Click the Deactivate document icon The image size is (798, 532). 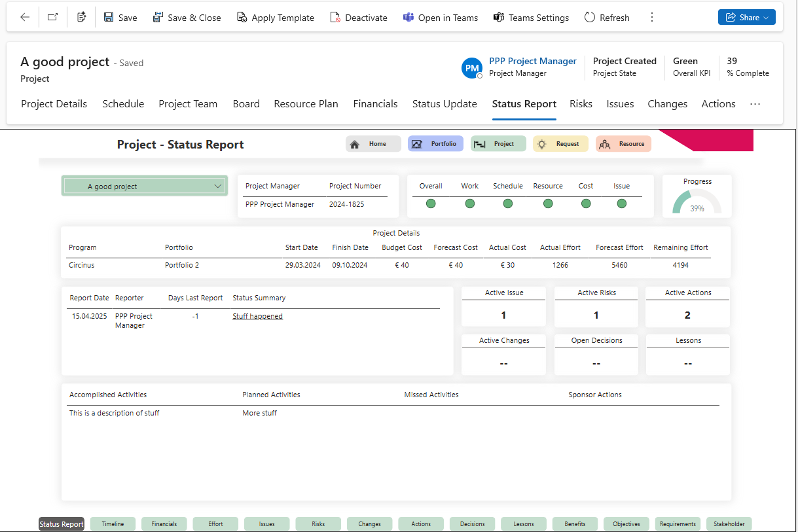[x=335, y=18]
